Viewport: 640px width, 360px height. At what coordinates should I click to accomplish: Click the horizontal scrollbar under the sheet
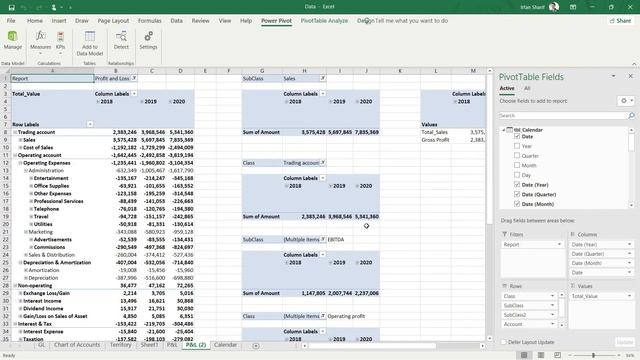372,346
